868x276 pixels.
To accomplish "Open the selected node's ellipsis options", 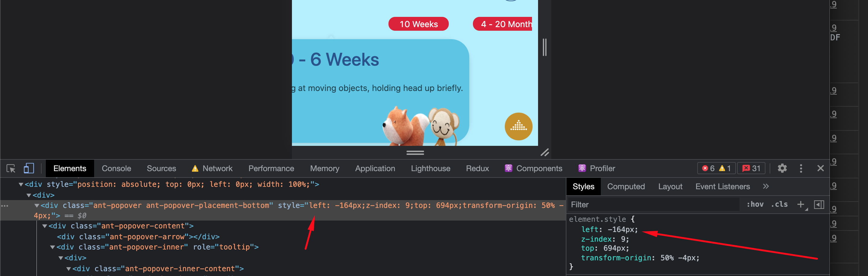I will (x=5, y=206).
